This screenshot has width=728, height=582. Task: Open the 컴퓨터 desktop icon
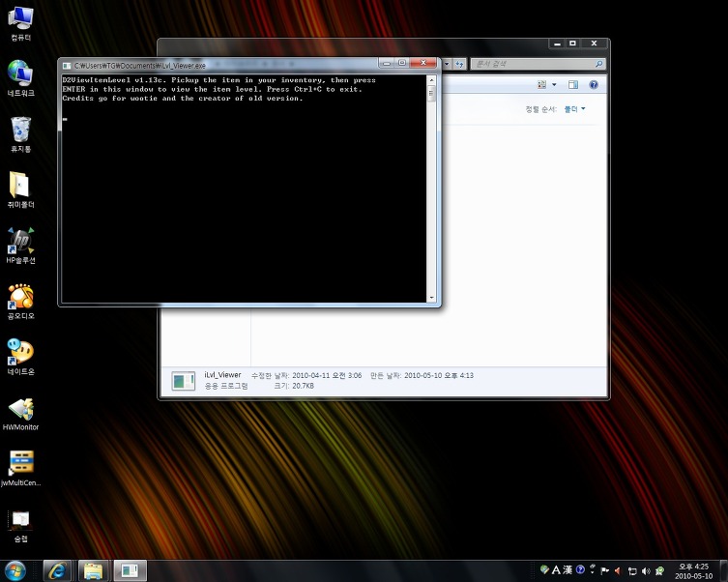[20, 24]
